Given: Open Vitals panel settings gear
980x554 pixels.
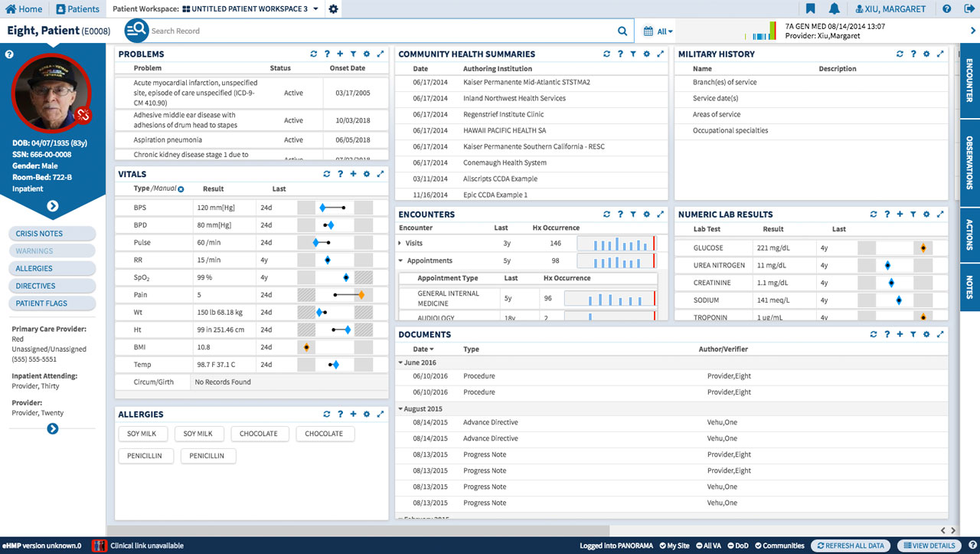Looking at the screenshot, I should pyautogui.click(x=367, y=174).
